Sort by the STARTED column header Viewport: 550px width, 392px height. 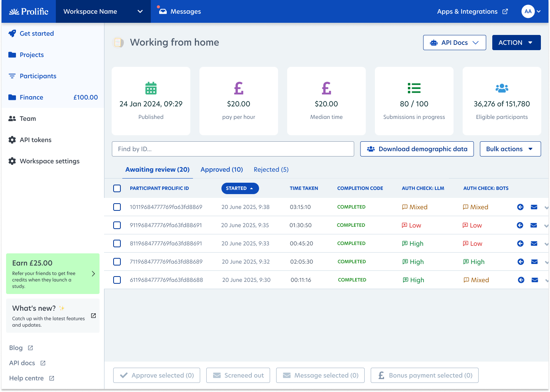coord(240,188)
